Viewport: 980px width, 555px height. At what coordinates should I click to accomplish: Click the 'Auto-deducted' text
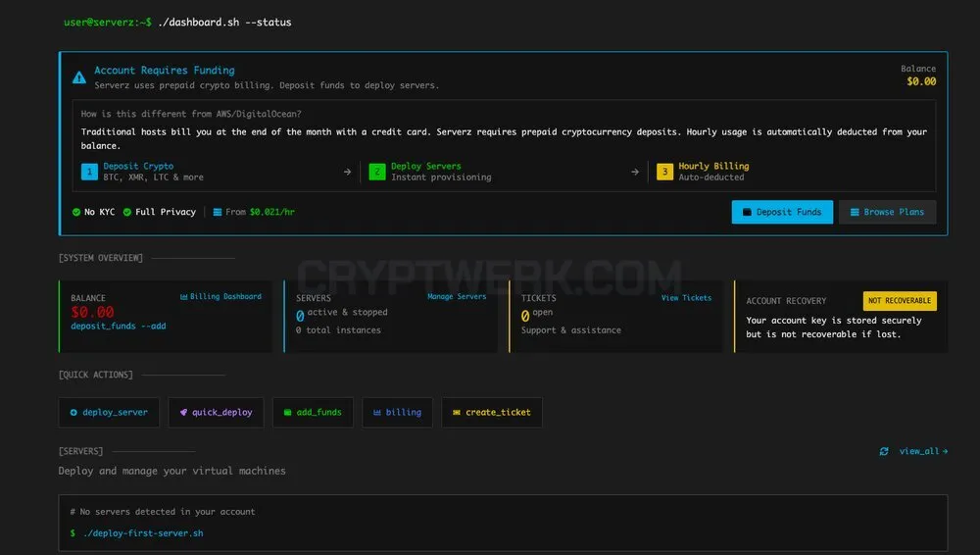point(711,177)
